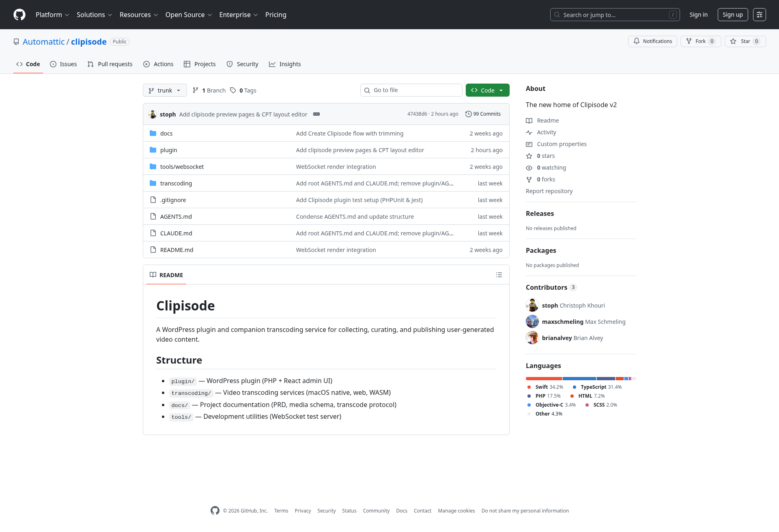Click brianalvey's contributor avatar

532,338
